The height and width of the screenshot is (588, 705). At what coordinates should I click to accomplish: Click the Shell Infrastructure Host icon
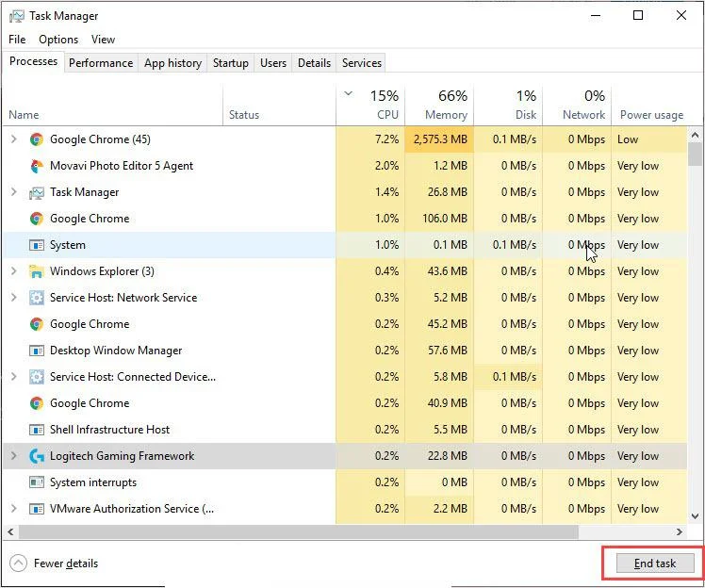[37, 430]
